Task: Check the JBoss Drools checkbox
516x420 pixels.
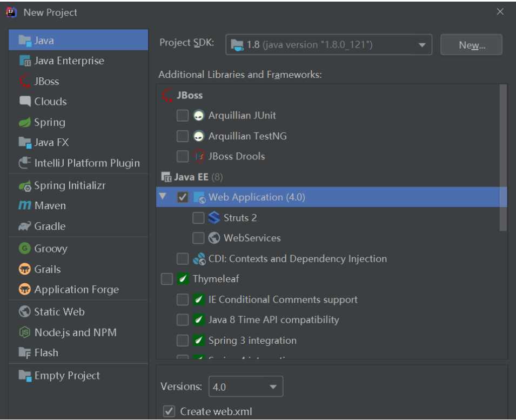Action: (183, 156)
